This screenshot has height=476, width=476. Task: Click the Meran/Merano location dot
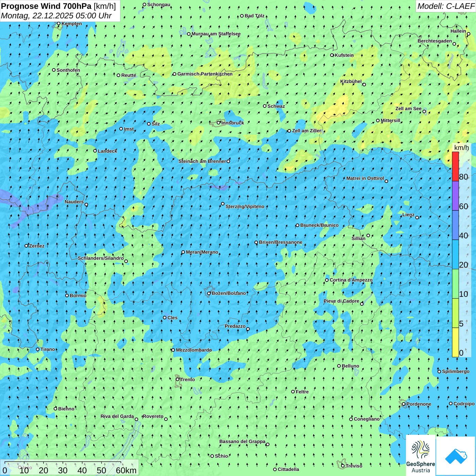click(183, 252)
